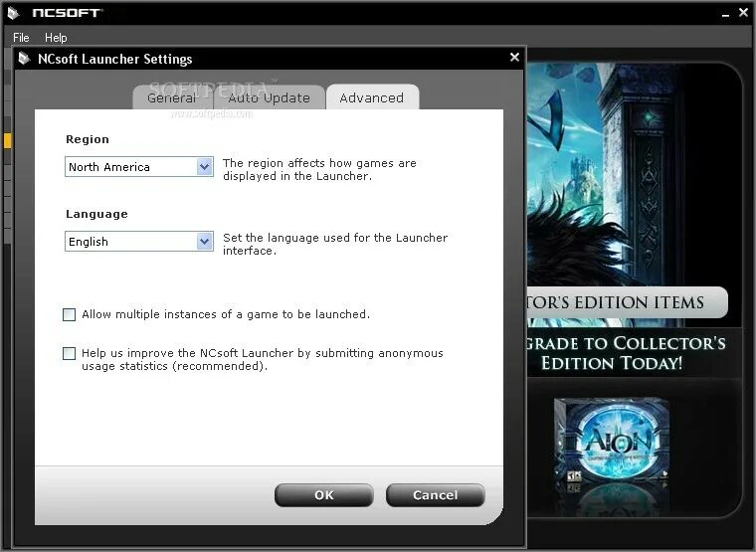Click the Cancel button
Screen dimensions: 756x552
point(436,495)
